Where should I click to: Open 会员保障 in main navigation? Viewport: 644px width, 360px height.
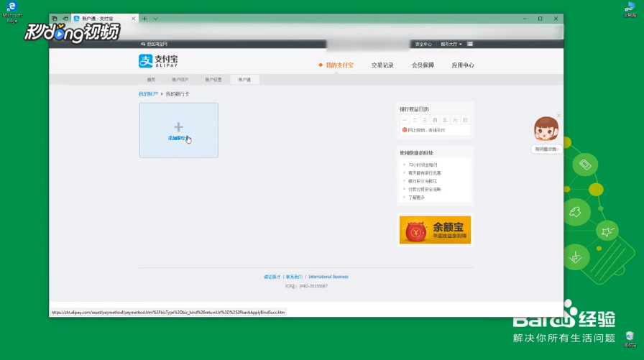[x=423, y=65]
